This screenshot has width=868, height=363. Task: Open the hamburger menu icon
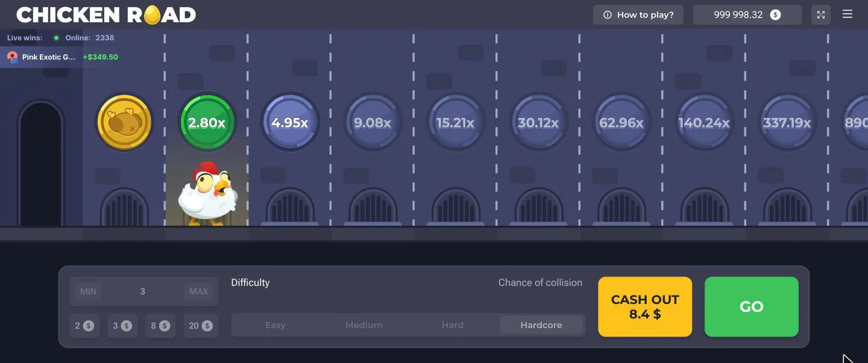point(847,14)
